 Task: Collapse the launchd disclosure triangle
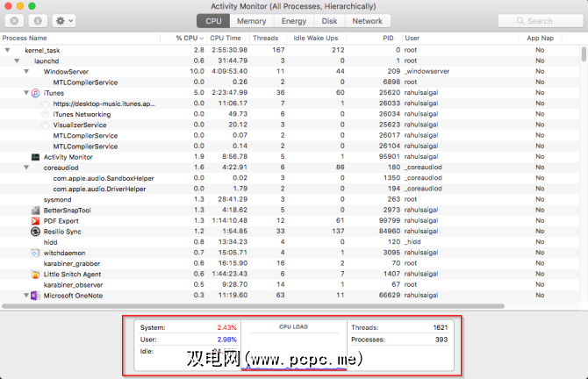pos(17,61)
